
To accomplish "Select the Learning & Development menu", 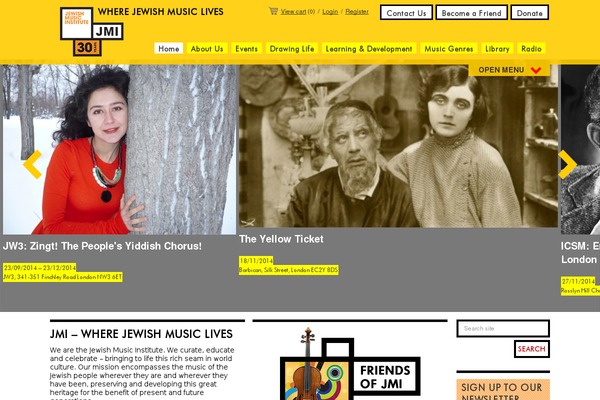I will pyautogui.click(x=369, y=49).
